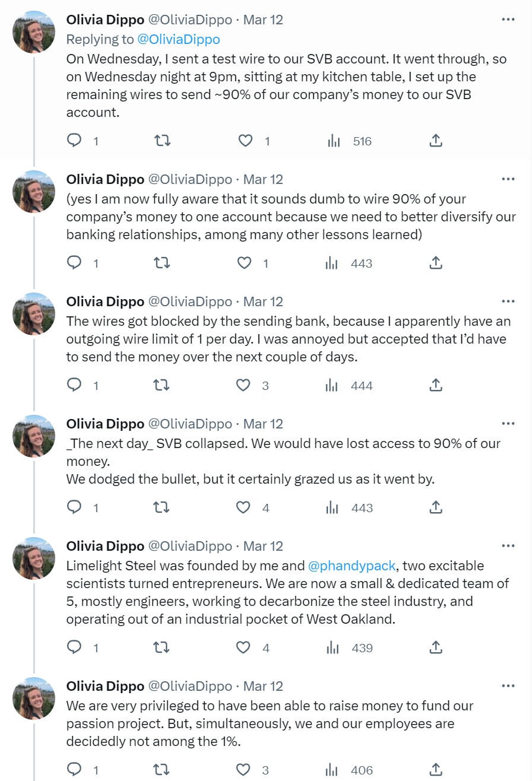The height and width of the screenshot is (781, 532).
Task: Open Mar 12 timestamp of 'SVB collapsed' tweet
Action: coord(263,424)
